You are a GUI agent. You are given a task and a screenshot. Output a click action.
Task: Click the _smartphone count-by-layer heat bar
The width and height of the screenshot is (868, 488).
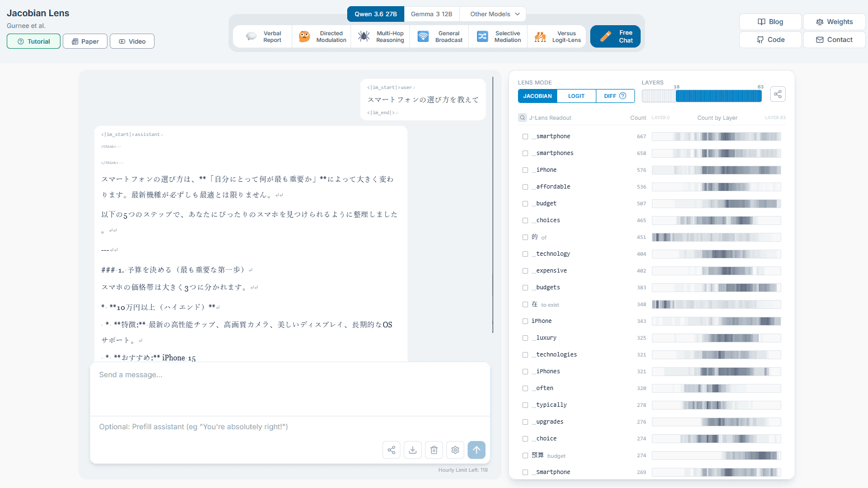click(x=716, y=137)
